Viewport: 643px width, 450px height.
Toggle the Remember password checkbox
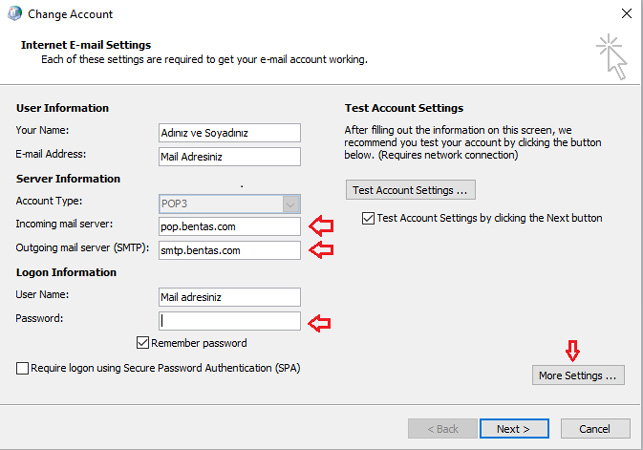click(x=142, y=343)
